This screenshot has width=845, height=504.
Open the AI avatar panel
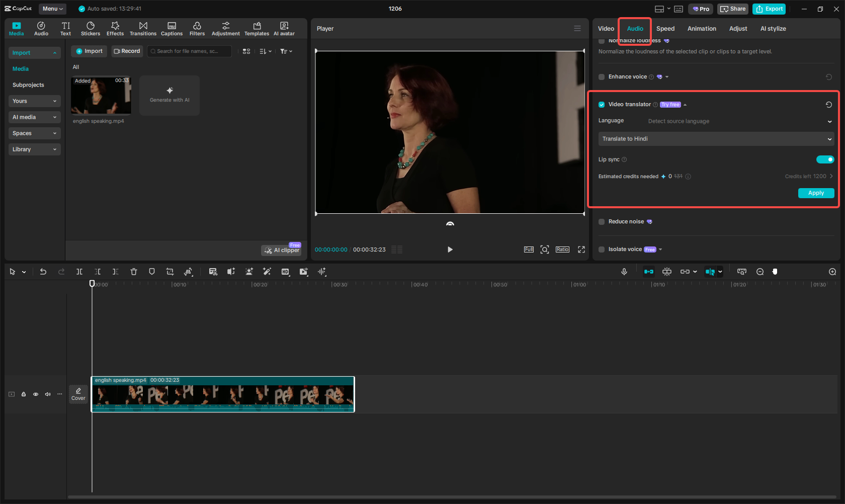284,29
